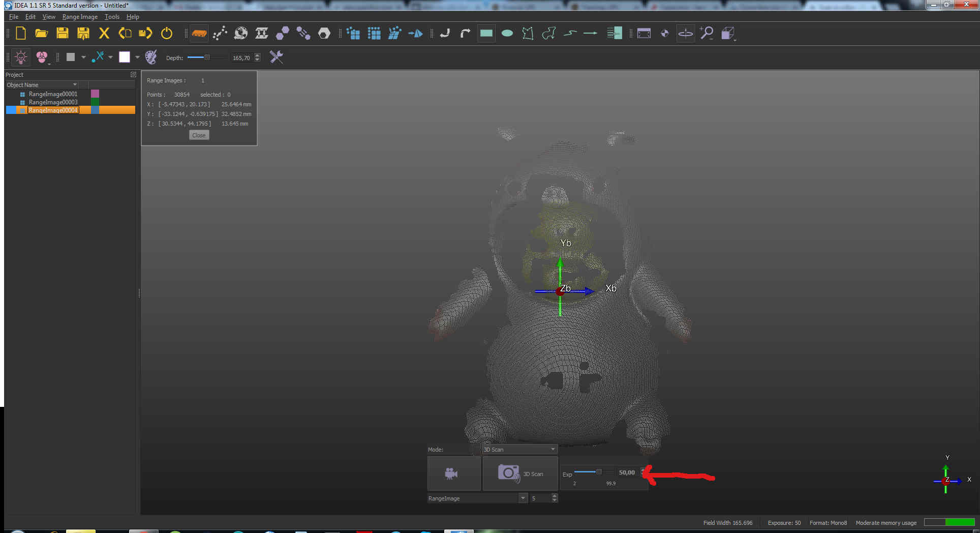
Task: Click the yellow power icon
Action: click(167, 34)
